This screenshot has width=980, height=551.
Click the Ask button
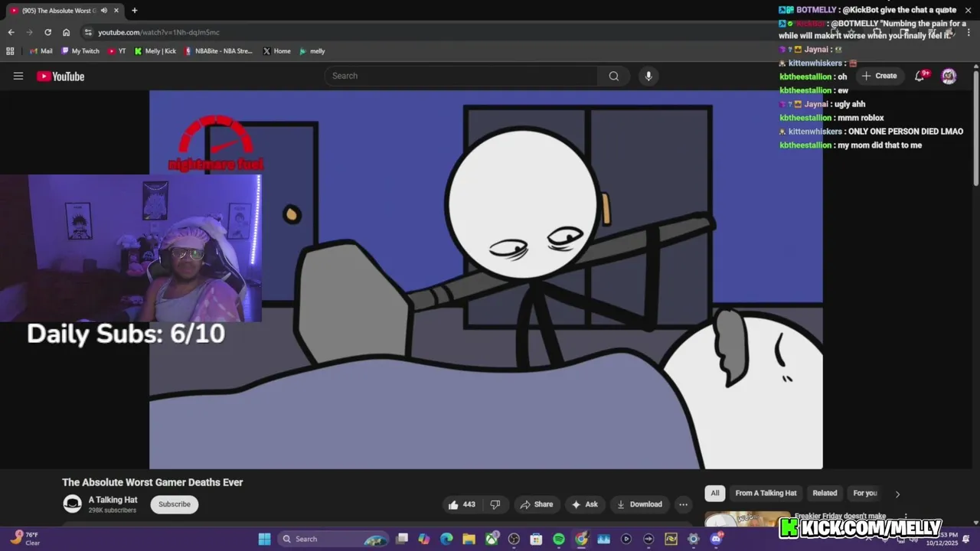pyautogui.click(x=584, y=504)
